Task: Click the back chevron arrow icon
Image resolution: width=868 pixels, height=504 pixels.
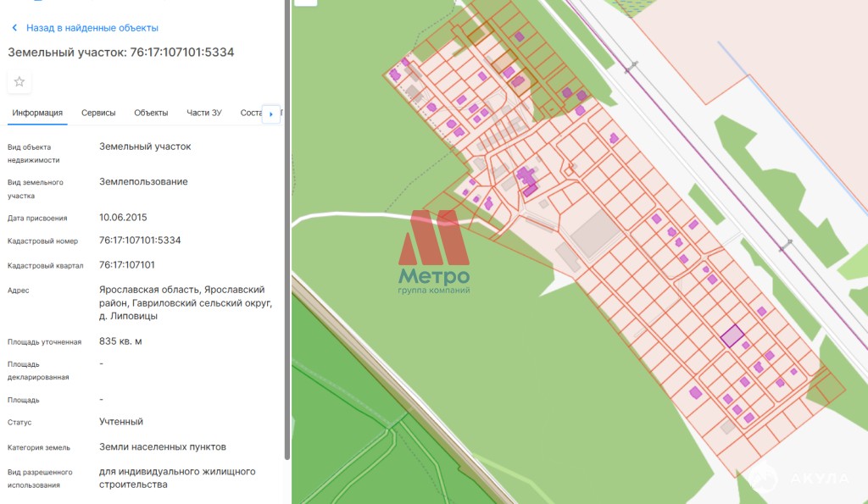Action: 14,28
